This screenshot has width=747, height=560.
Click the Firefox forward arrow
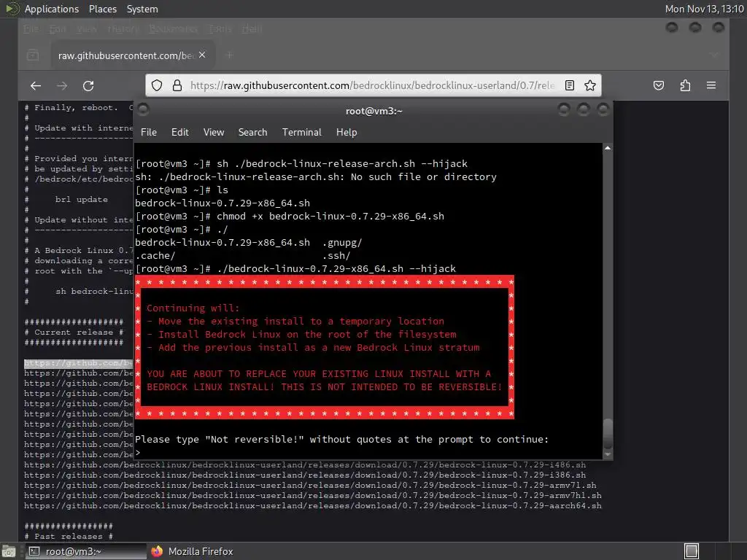pos(62,86)
